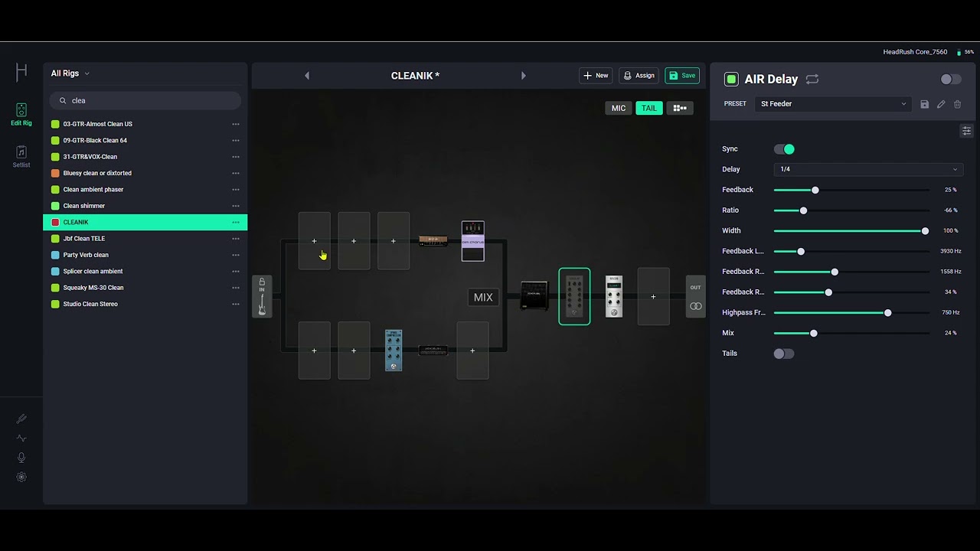Toggle the MIC button
The image size is (980, 551).
tap(619, 108)
